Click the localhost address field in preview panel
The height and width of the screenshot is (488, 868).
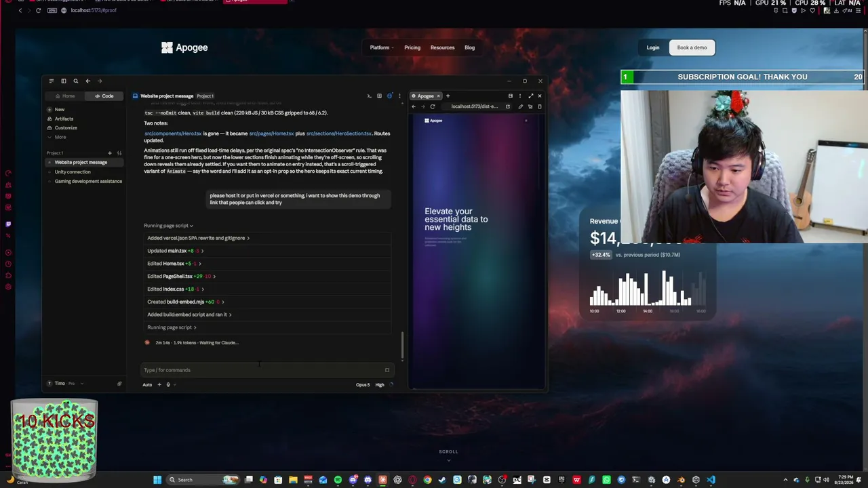tap(474, 106)
